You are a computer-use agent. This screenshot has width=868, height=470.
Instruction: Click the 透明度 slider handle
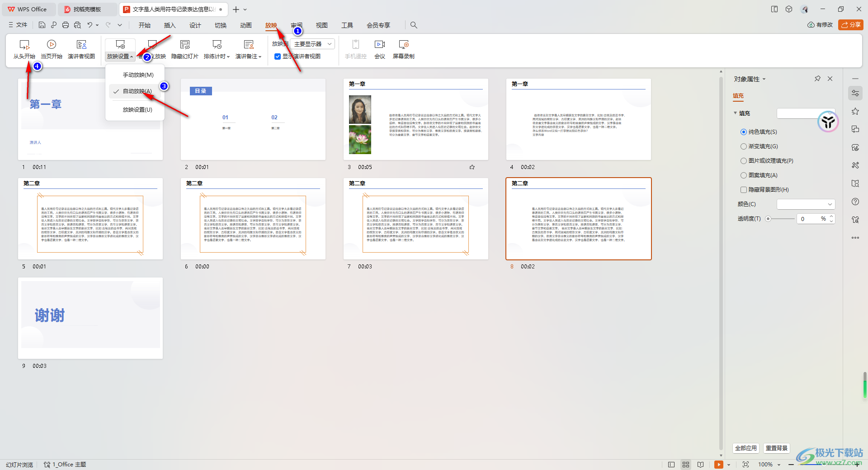click(768, 219)
